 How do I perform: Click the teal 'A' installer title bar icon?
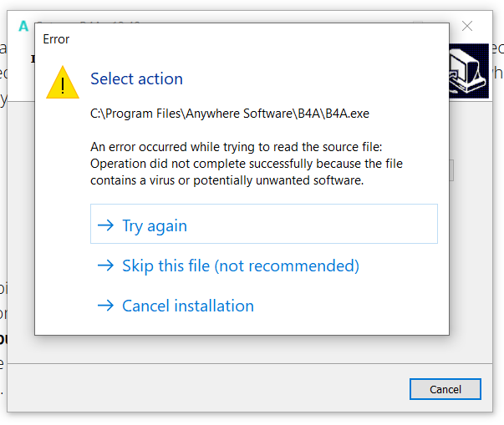23,26
